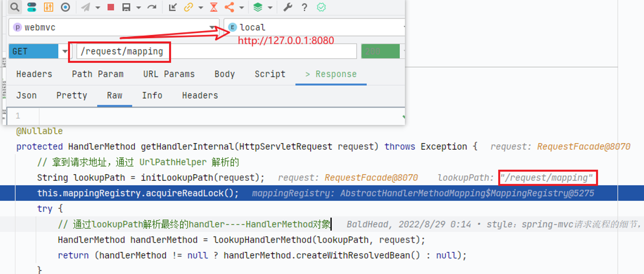Viewport: 644px width, 274px height.
Task: Select the response Headers sub-tab
Action: pyautogui.click(x=200, y=96)
